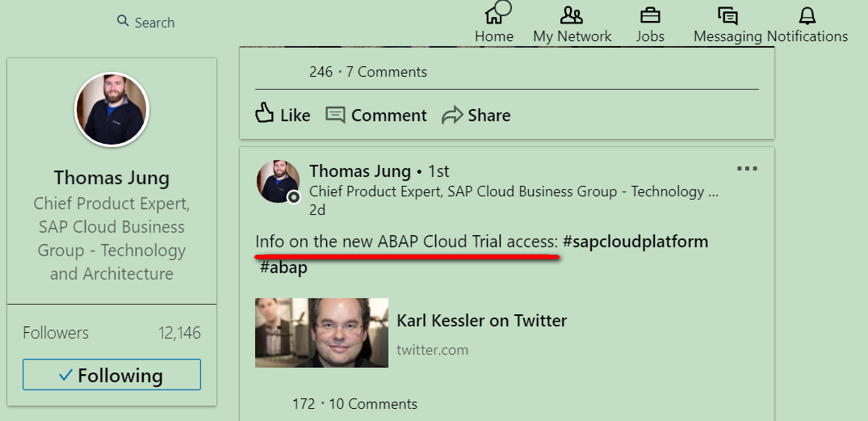868x421 pixels.
Task: View the 10 Comments on the post
Action: click(373, 404)
